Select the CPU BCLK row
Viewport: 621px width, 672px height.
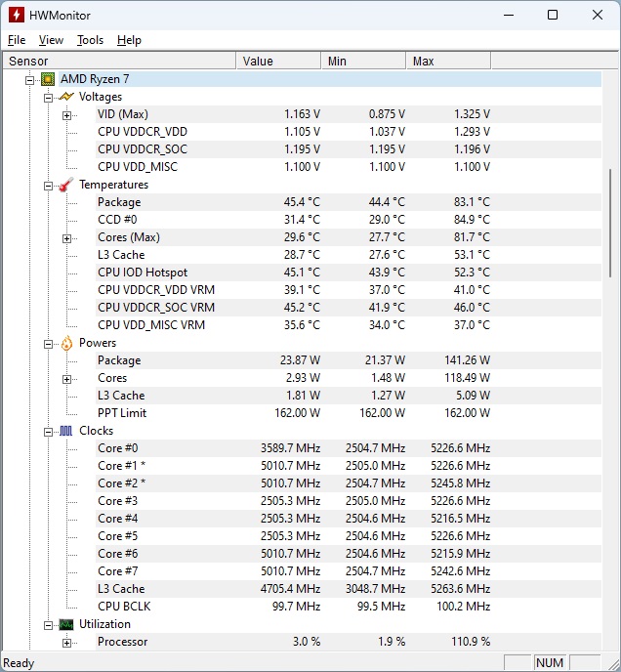349,607
